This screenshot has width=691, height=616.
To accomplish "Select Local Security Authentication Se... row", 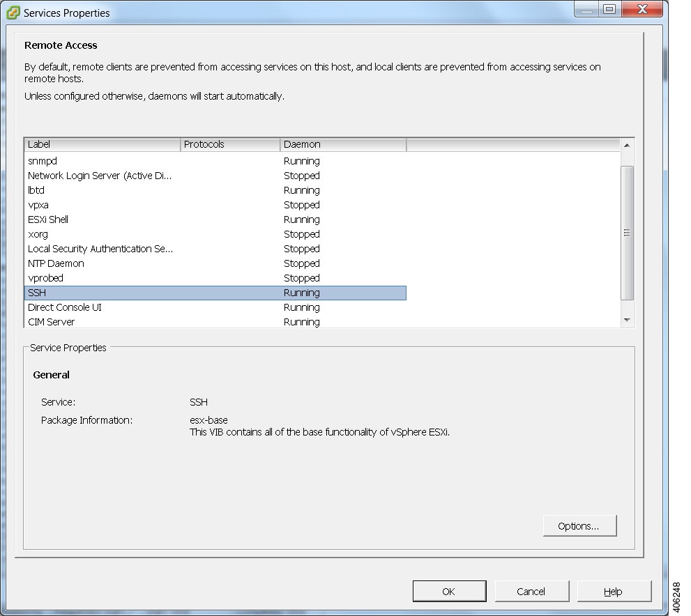I will (x=215, y=249).
